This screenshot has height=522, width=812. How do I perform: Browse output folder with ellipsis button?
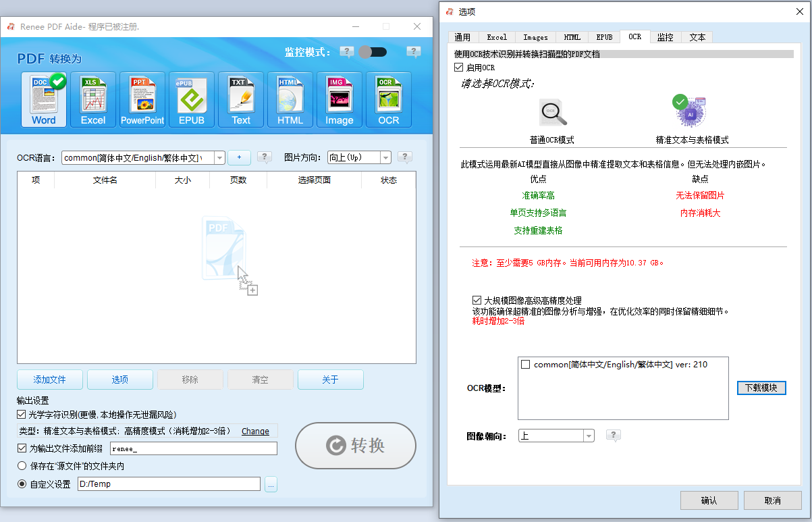(271, 484)
